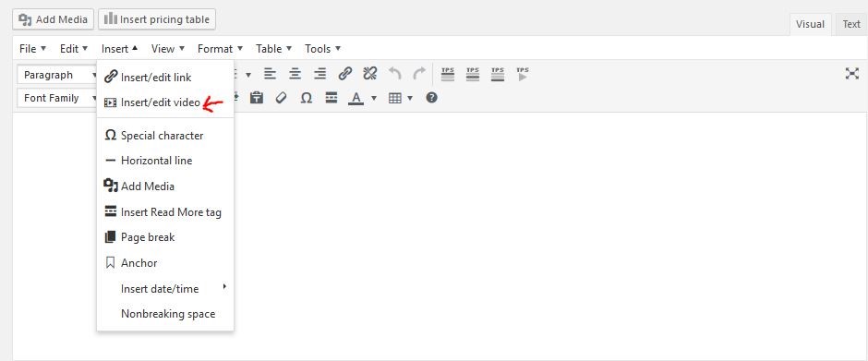Screen dimensions: 868x361
Task: Click Insert pricing table button
Action: pos(157,19)
